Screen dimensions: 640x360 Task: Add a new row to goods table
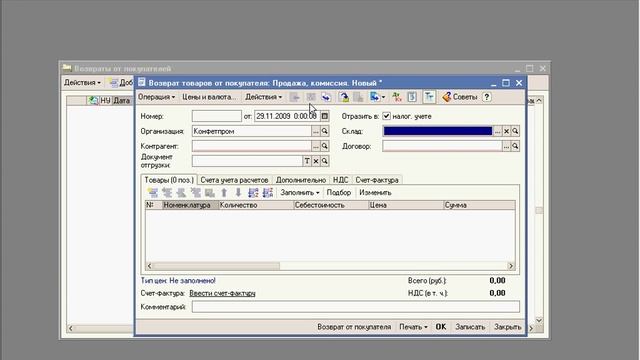click(x=153, y=193)
